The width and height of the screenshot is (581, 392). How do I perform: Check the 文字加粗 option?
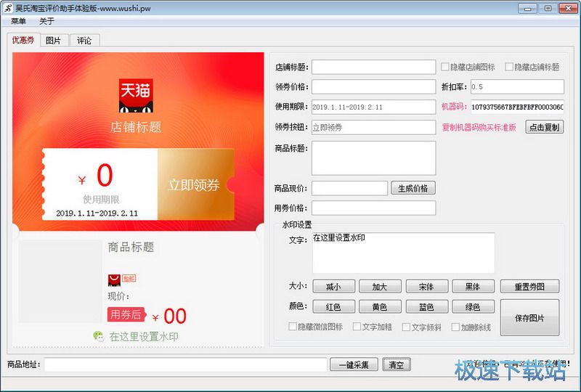(x=357, y=327)
